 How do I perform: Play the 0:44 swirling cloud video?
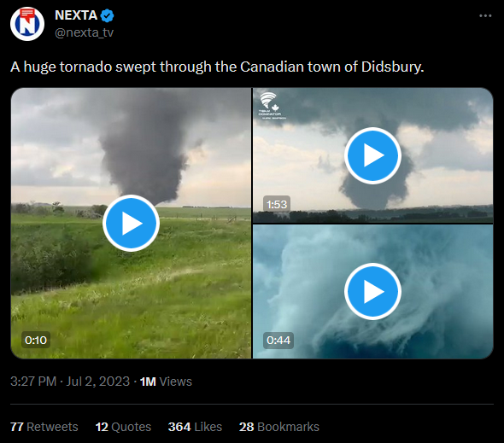pyautogui.click(x=372, y=291)
